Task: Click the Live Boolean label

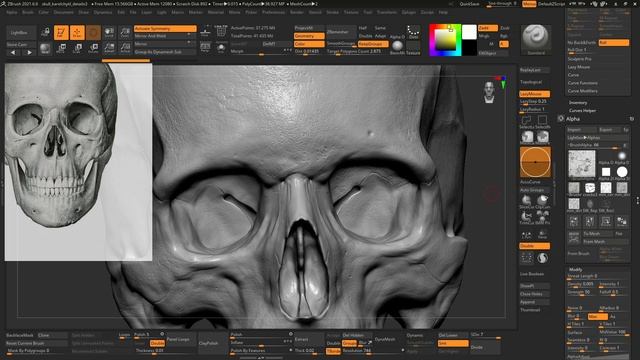Action: 532,274
